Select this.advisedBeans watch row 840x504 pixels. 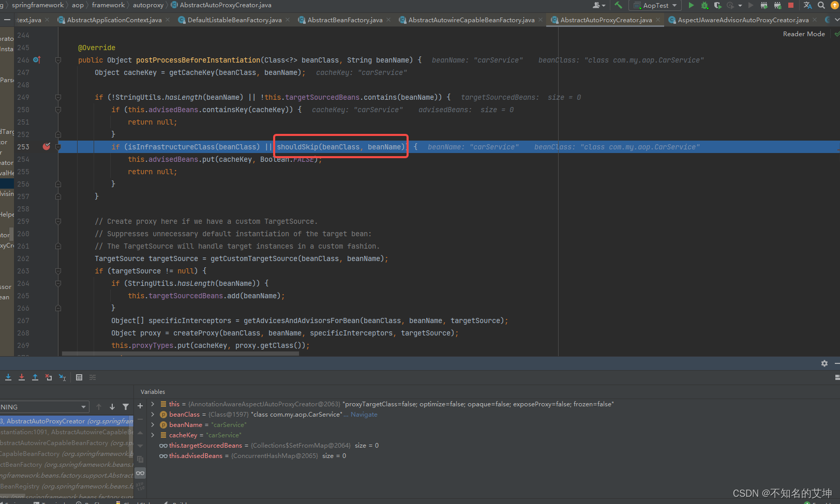pyautogui.click(x=253, y=456)
